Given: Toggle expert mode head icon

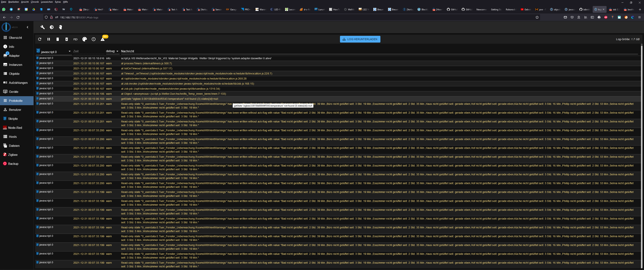Looking at the screenshot, I should tap(60, 27).
